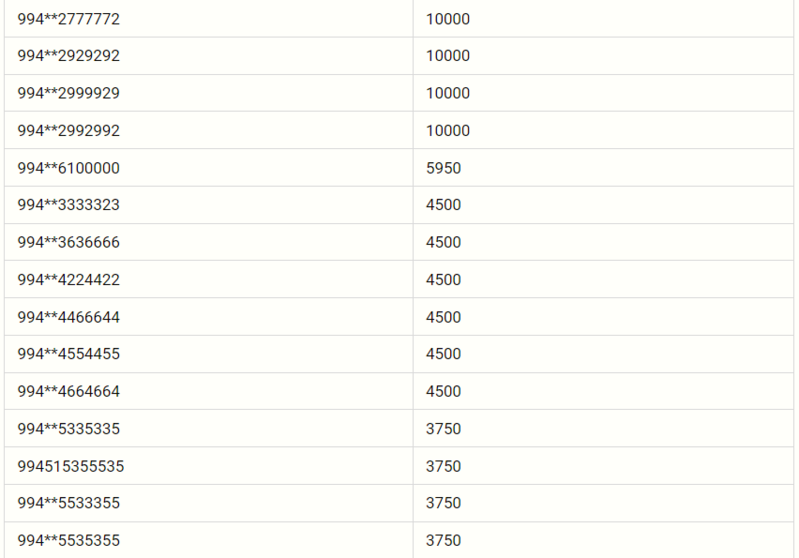Image resolution: width=799 pixels, height=558 pixels.
Task: Click the price beside 994**2777772
Action: pyautogui.click(x=447, y=19)
